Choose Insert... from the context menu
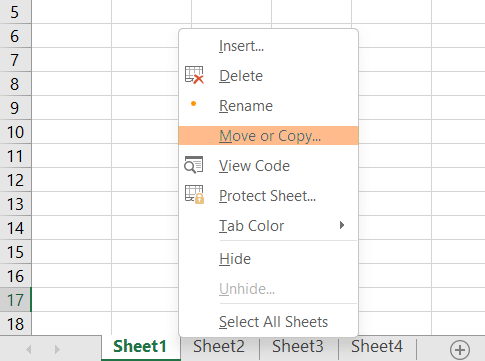 [x=268, y=46]
